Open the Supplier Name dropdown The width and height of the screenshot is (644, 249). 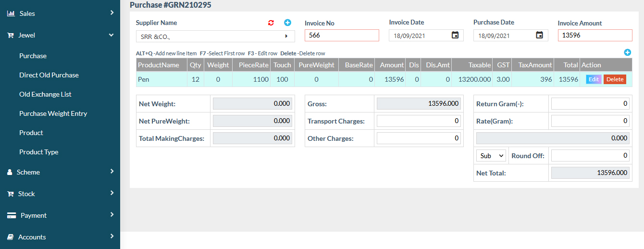point(215,36)
